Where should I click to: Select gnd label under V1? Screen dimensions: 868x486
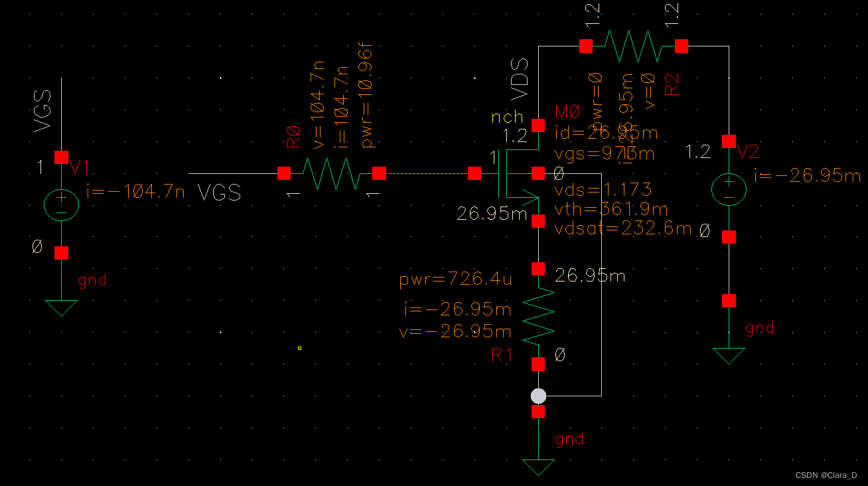(92, 280)
